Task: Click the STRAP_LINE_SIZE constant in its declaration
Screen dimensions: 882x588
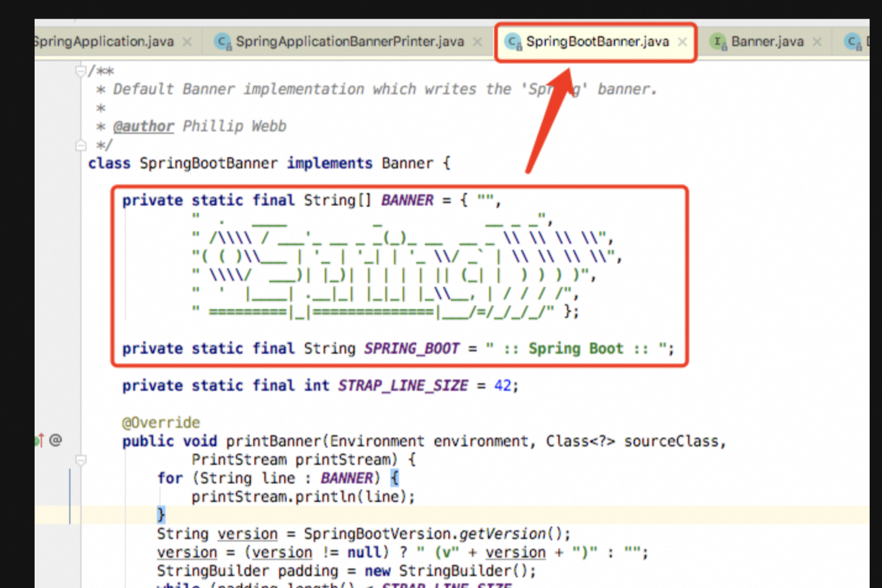Action: (403, 385)
